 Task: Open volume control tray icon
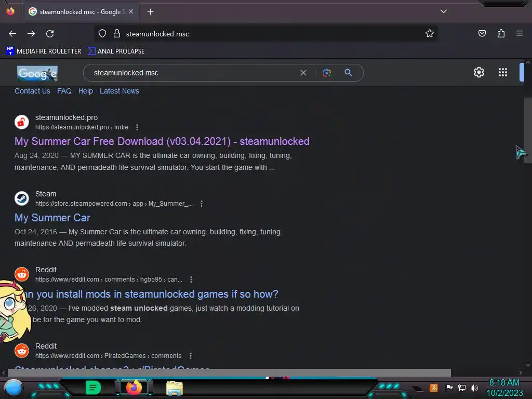(x=474, y=388)
